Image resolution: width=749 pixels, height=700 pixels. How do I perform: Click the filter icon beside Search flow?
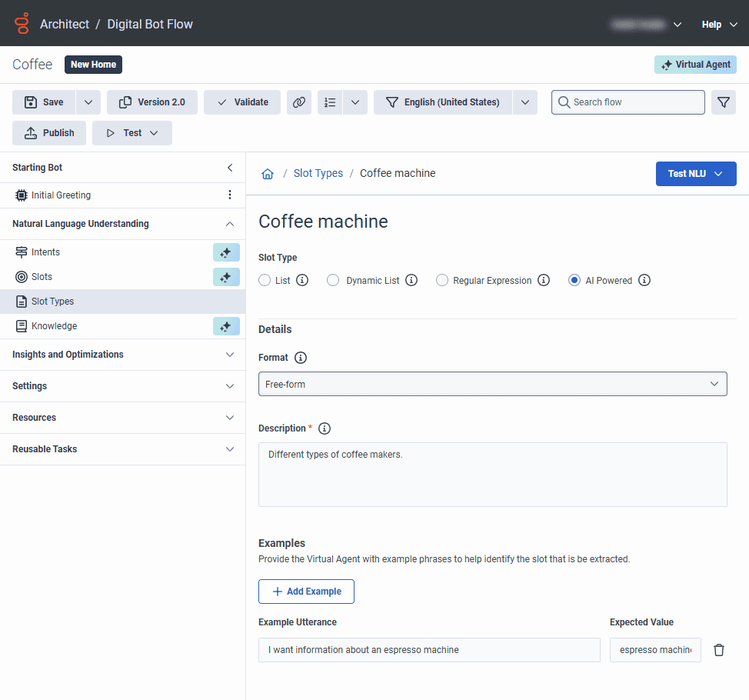(x=723, y=102)
